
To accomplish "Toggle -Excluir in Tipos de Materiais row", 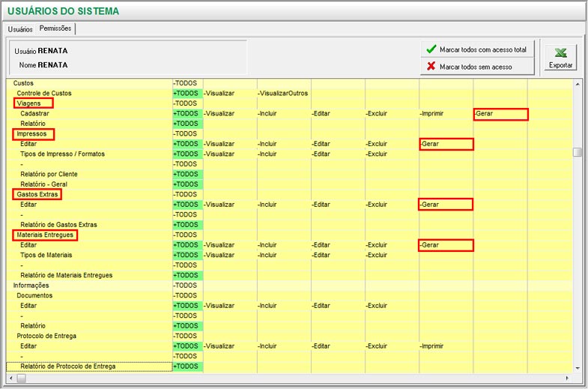I will tap(392, 256).
